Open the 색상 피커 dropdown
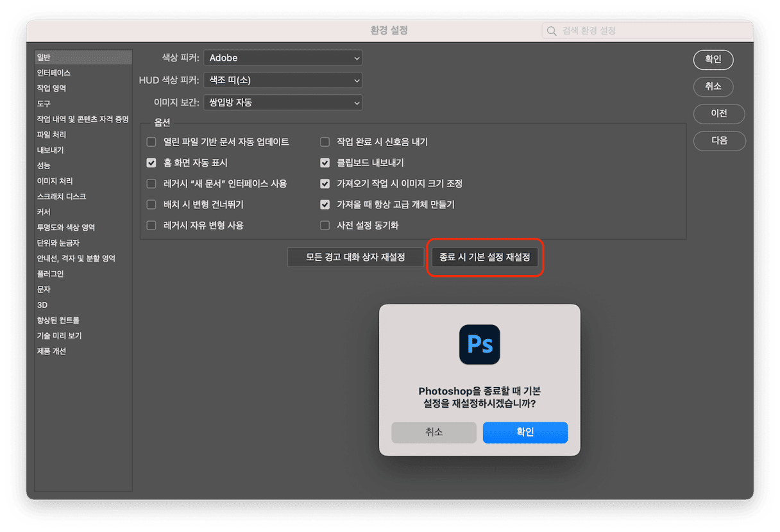The image size is (780, 532). [x=283, y=58]
